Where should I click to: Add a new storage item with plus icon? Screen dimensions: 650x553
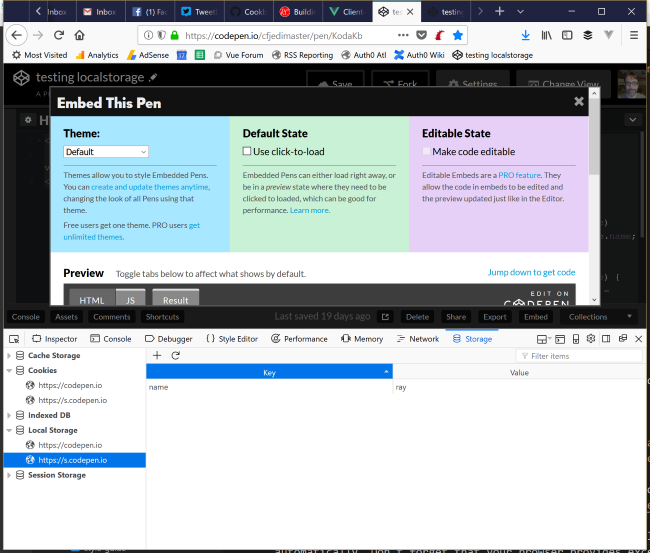point(157,355)
